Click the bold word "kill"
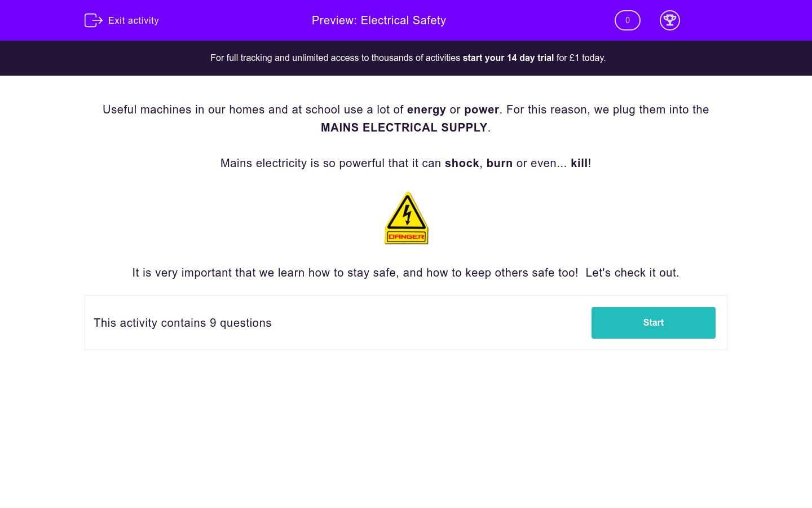The height and width of the screenshot is (508, 812). [579, 163]
